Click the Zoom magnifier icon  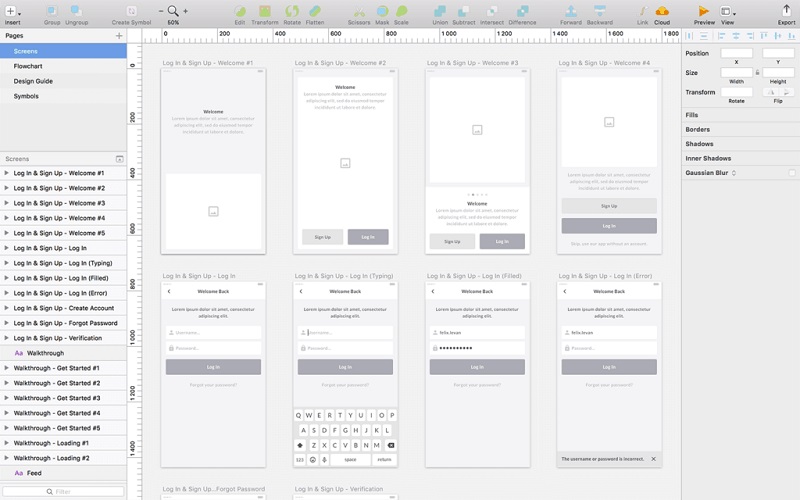(173, 11)
